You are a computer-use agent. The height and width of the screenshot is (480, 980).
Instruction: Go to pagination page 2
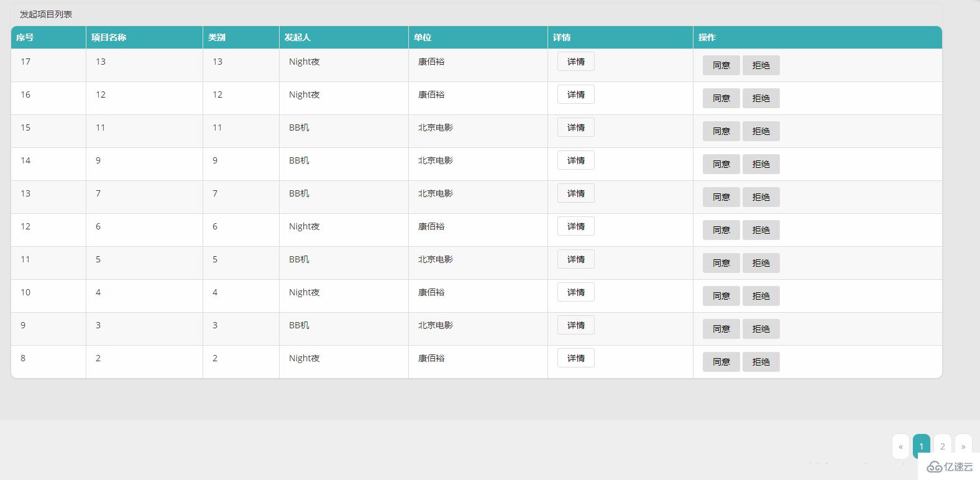coord(942,446)
